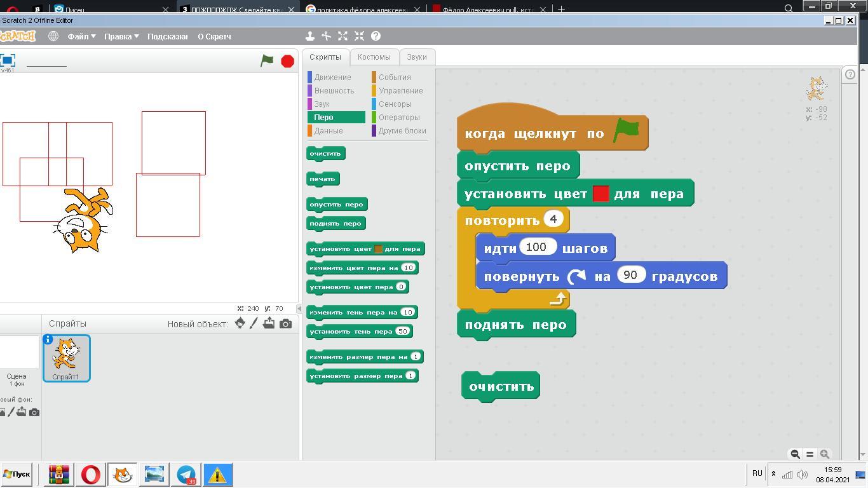Select the Grow sprite tool

coord(342,36)
